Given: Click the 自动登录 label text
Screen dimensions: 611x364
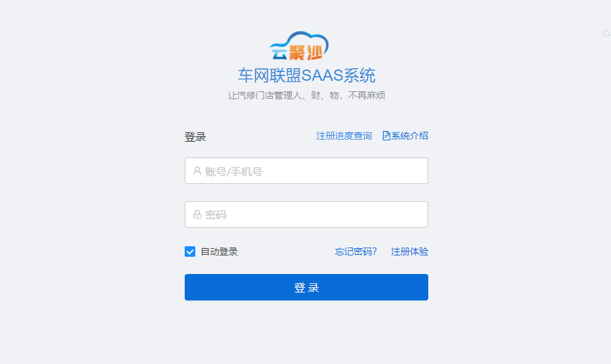Looking at the screenshot, I should pos(219,251).
